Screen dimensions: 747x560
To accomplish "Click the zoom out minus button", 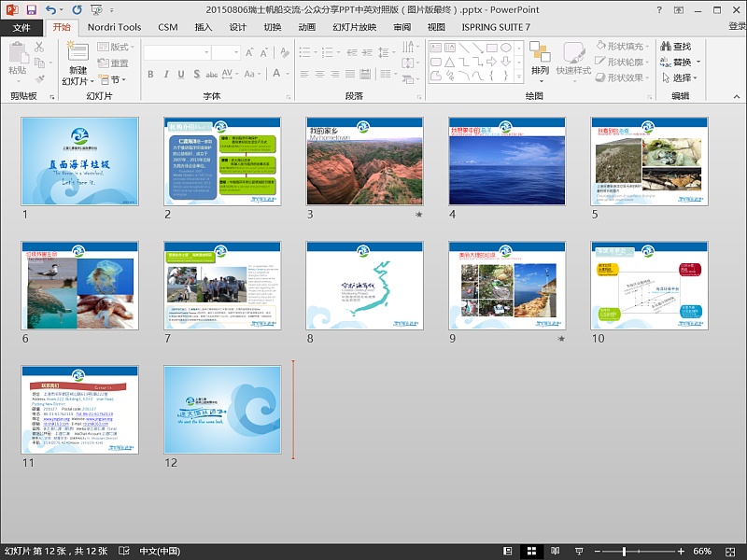I will coord(598,552).
